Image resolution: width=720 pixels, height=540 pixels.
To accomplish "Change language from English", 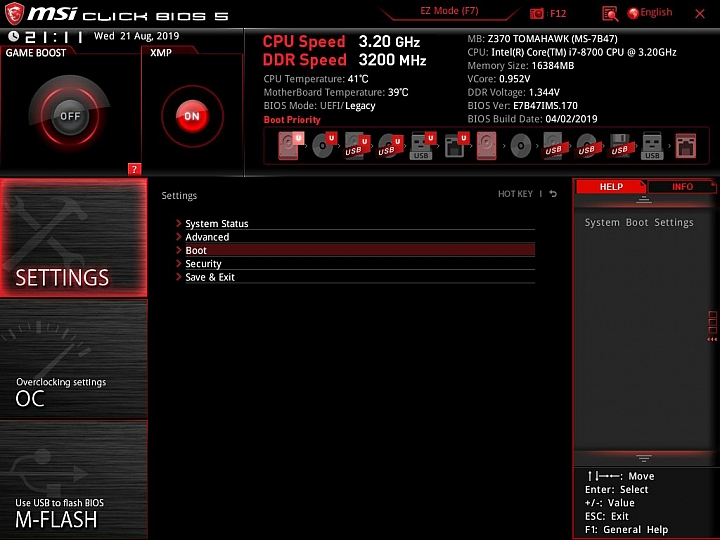I will click(656, 12).
